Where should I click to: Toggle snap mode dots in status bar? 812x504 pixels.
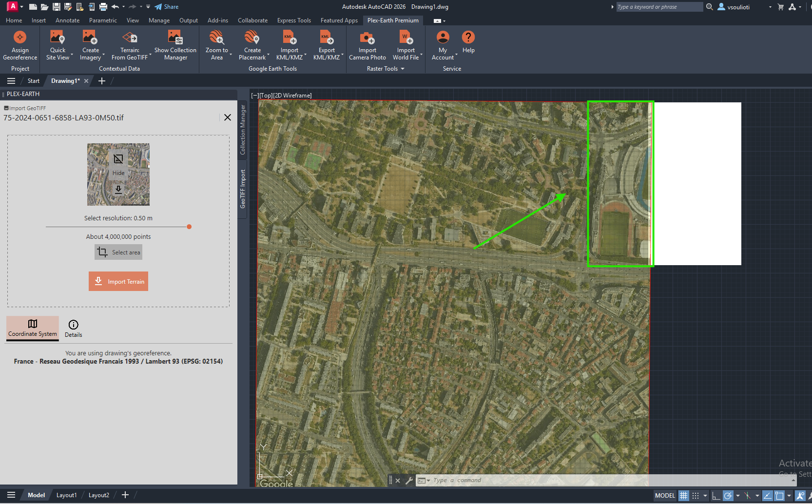click(x=696, y=496)
